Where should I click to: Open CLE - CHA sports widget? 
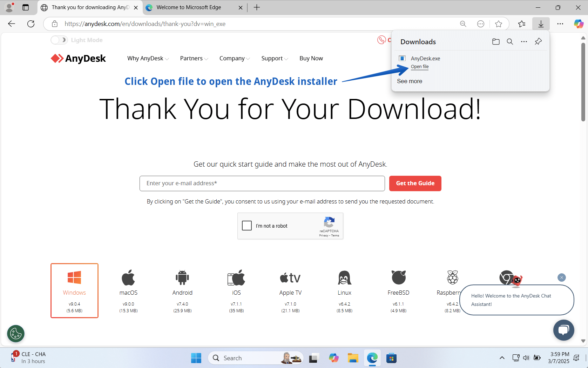coord(28,357)
